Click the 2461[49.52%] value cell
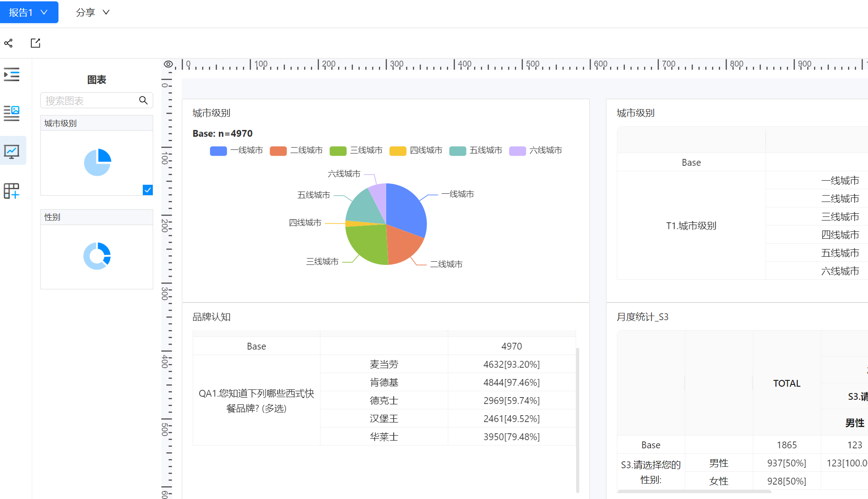 (x=512, y=418)
